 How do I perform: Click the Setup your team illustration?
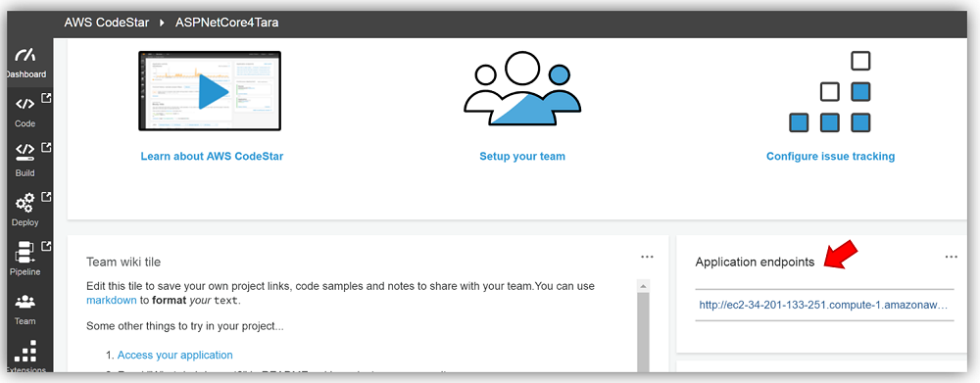tap(522, 89)
